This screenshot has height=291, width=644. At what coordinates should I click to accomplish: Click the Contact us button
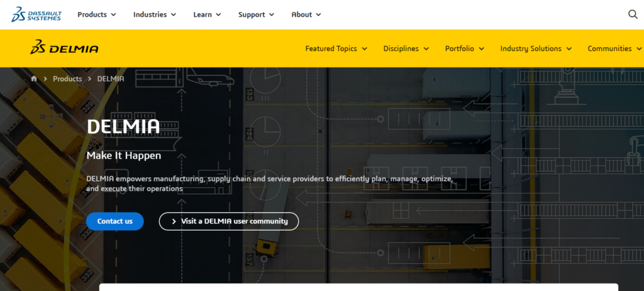click(x=115, y=221)
